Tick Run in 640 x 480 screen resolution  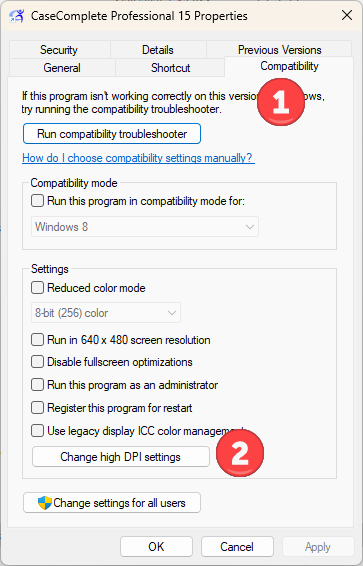point(37,340)
